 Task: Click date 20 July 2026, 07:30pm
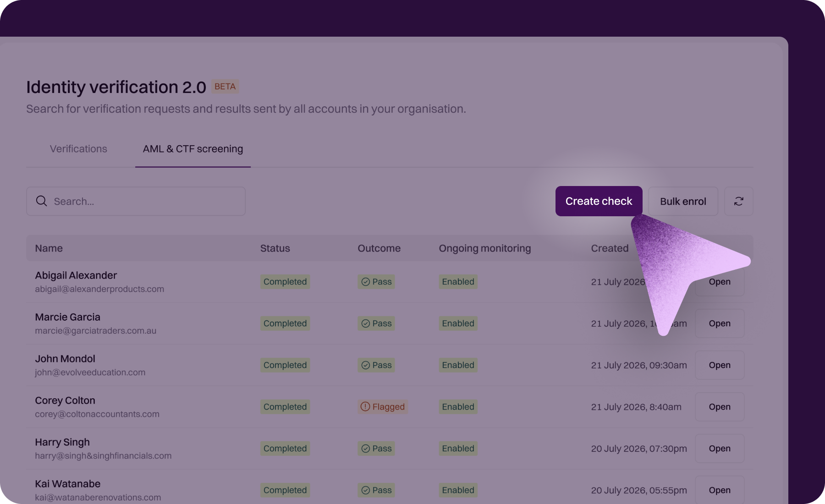[639, 449]
